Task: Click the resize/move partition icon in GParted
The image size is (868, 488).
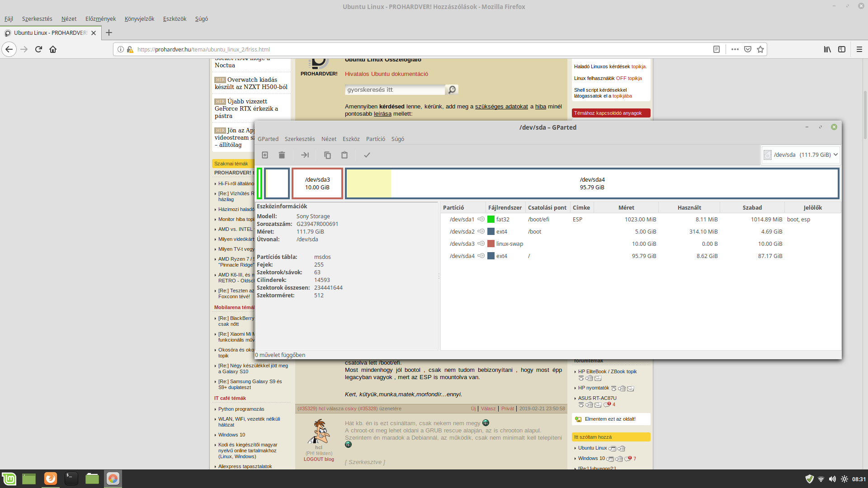Action: tap(305, 155)
